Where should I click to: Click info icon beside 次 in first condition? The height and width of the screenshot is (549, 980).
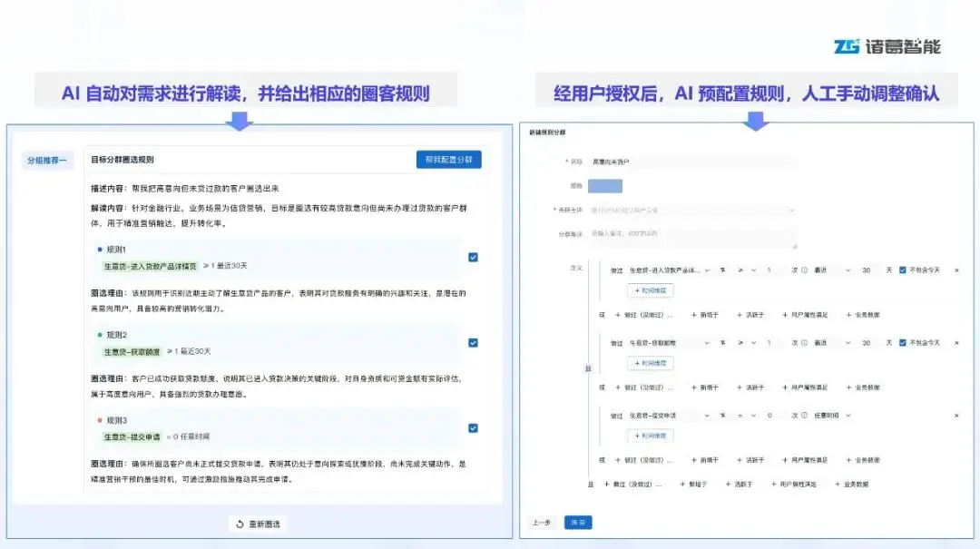tap(804, 270)
